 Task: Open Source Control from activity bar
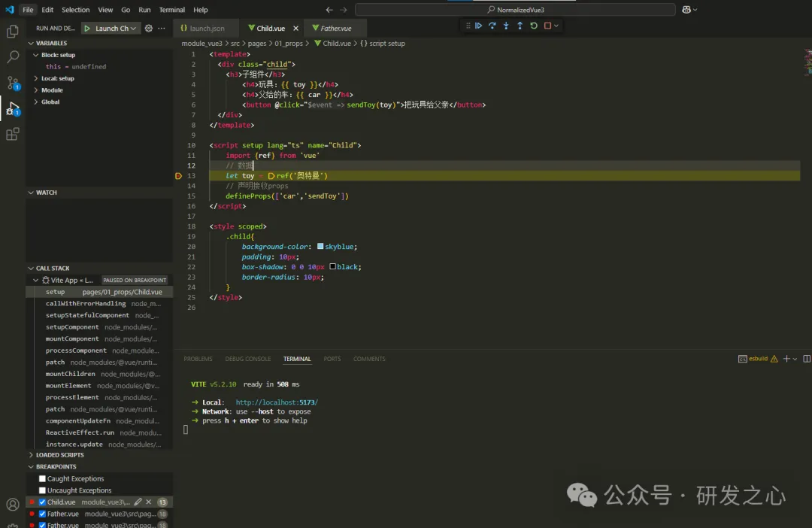point(13,83)
